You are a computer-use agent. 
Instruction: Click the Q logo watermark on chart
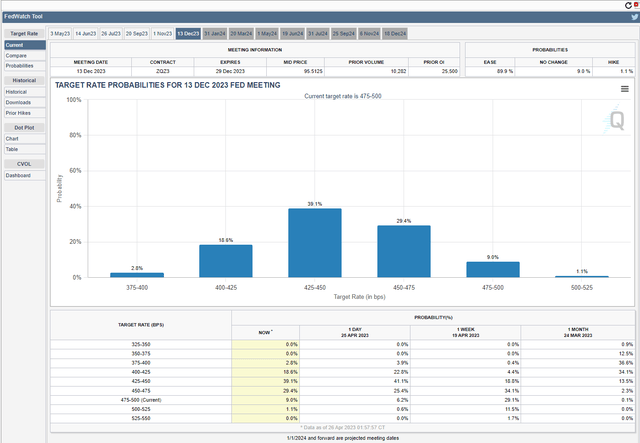click(x=617, y=122)
